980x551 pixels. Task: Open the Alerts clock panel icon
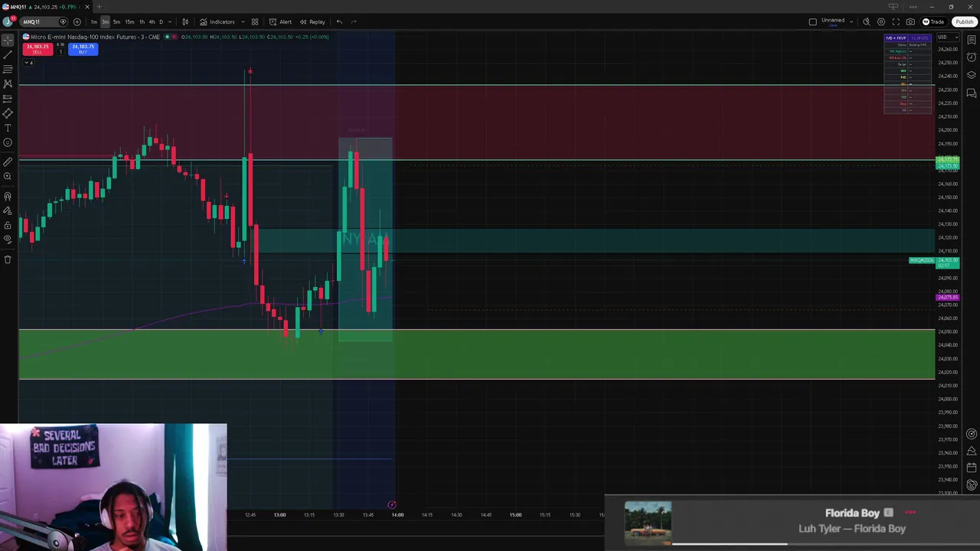(x=971, y=57)
